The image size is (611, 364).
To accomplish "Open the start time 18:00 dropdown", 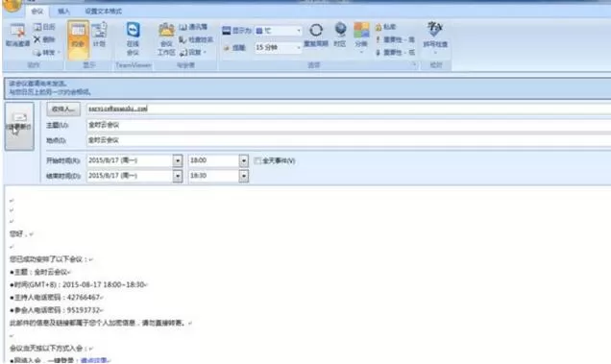I will [244, 160].
